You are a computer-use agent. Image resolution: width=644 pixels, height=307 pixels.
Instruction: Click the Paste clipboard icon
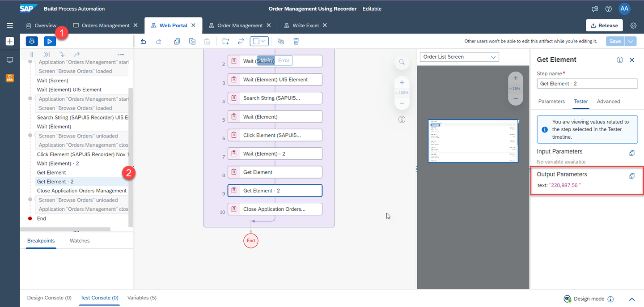click(207, 41)
